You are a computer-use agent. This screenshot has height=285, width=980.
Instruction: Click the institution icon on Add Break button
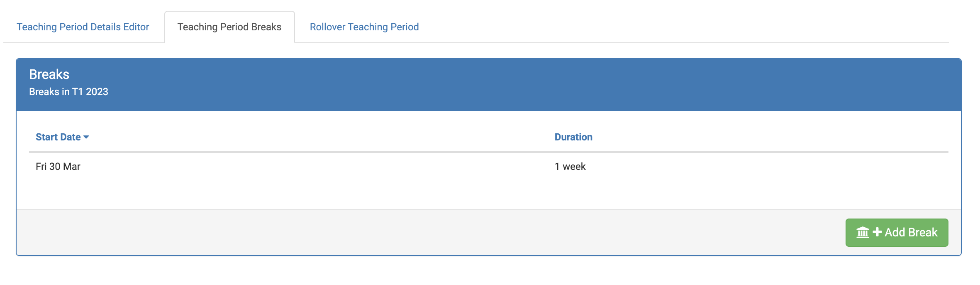tap(863, 233)
